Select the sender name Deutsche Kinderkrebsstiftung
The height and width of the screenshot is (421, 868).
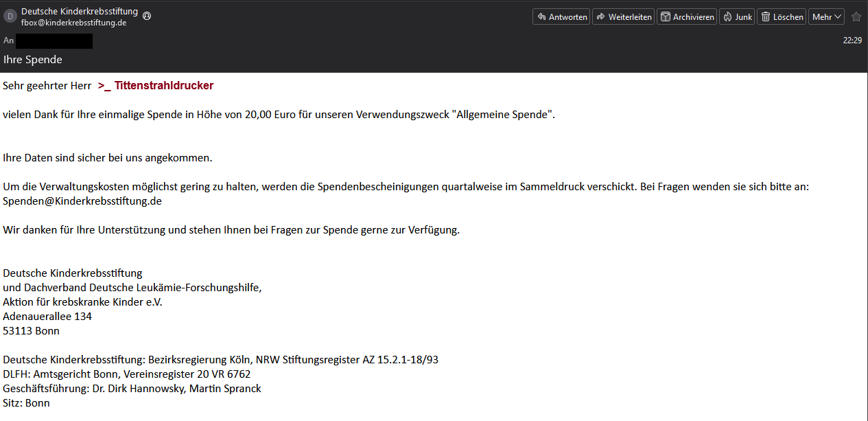click(x=79, y=12)
